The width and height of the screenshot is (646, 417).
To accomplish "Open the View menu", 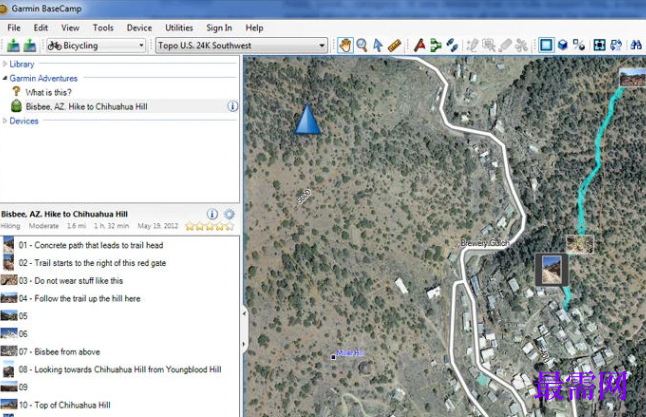I will pyautogui.click(x=70, y=28).
